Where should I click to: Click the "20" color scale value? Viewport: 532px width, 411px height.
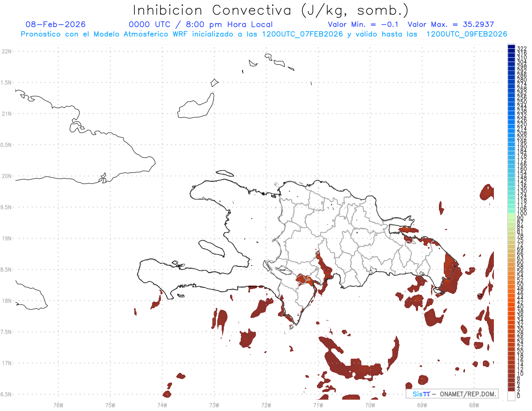tap(520, 351)
